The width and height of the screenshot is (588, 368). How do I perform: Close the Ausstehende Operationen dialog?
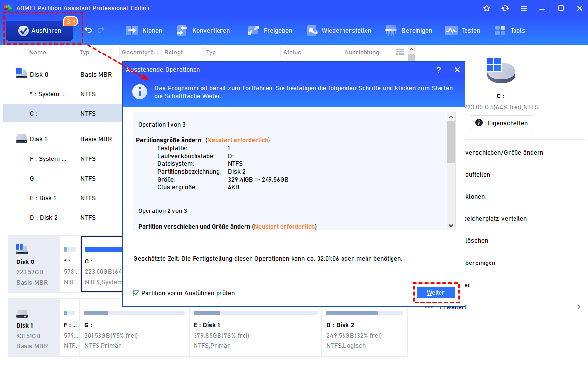[x=457, y=70]
